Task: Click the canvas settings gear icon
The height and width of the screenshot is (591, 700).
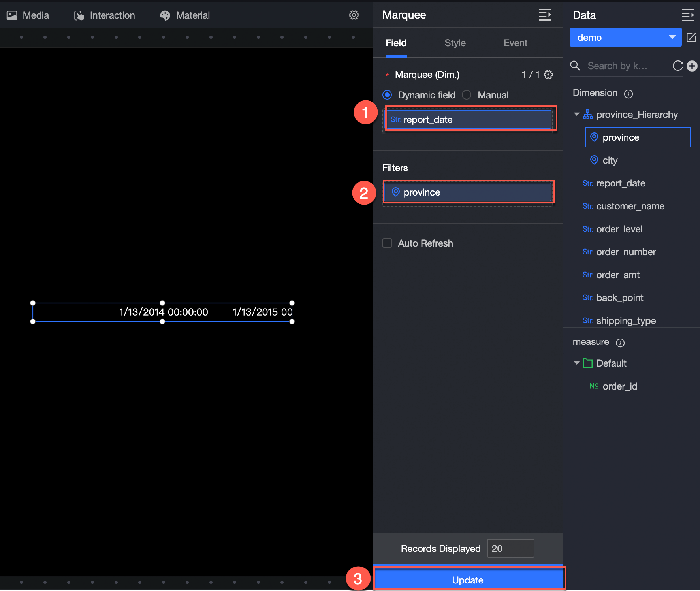Action: [354, 15]
